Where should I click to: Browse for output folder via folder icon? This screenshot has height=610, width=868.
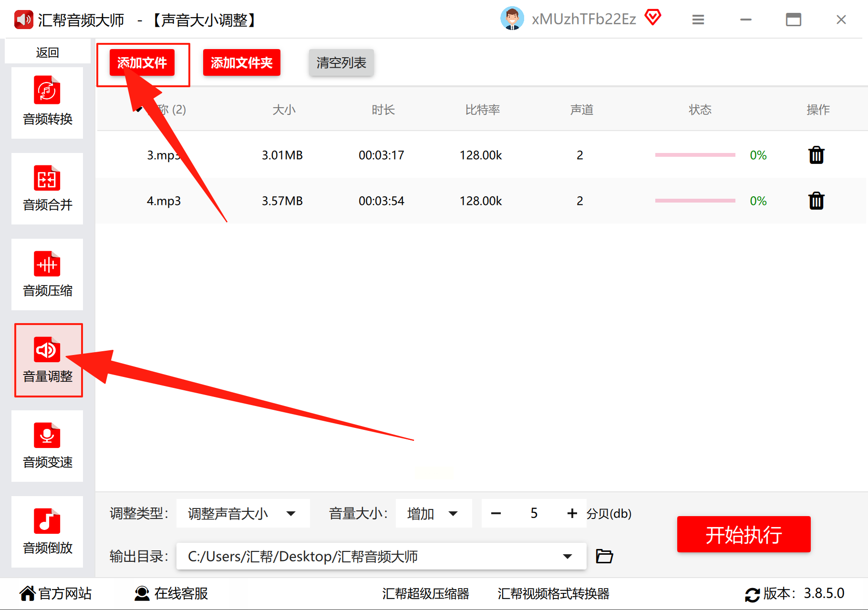pyautogui.click(x=604, y=556)
